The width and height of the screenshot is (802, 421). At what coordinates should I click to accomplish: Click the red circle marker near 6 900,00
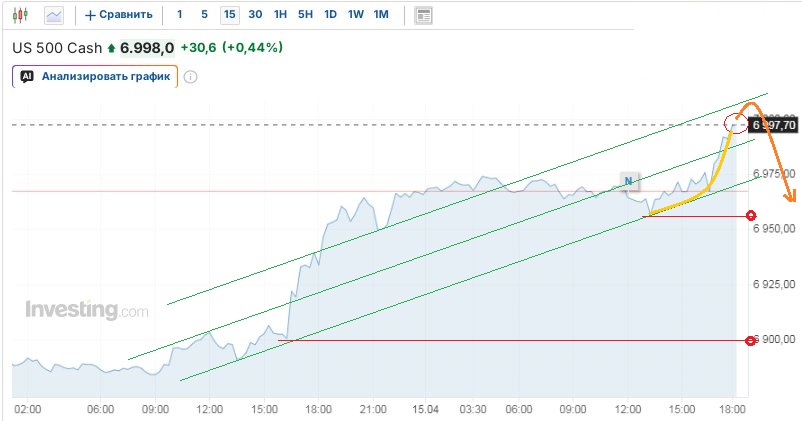(x=751, y=341)
